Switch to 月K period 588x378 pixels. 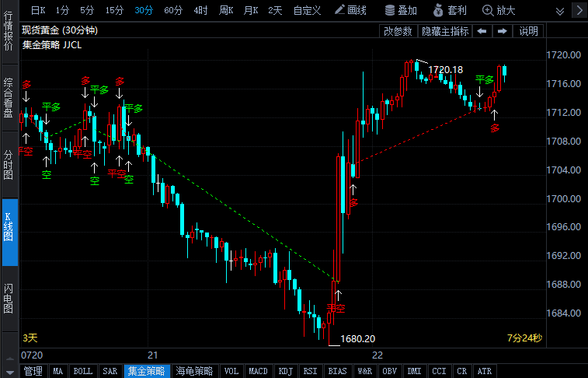coord(251,11)
